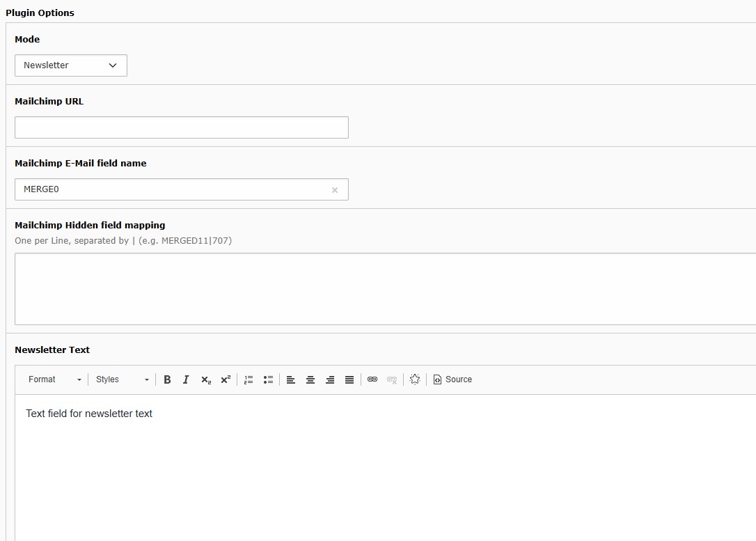Open the Mode dropdown showing Newsletter
Image resolution: width=756 pixels, height=541 pixels.
[70, 65]
